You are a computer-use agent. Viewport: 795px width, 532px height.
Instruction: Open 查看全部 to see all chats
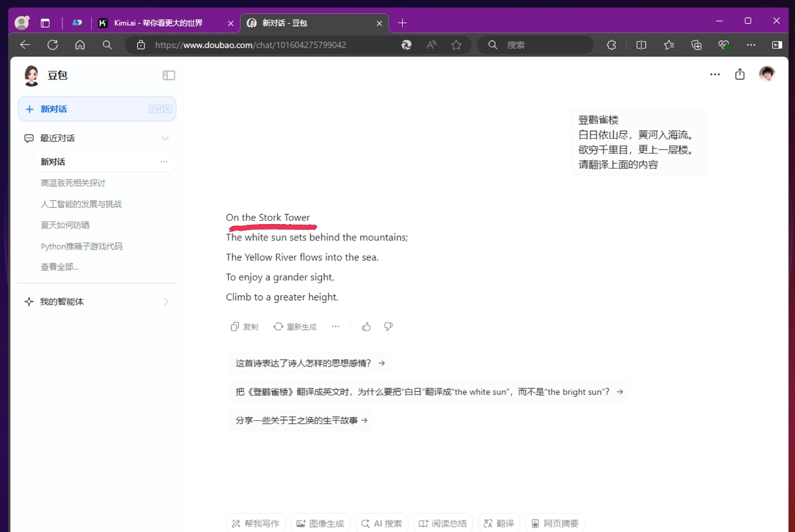(x=59, y=266)
